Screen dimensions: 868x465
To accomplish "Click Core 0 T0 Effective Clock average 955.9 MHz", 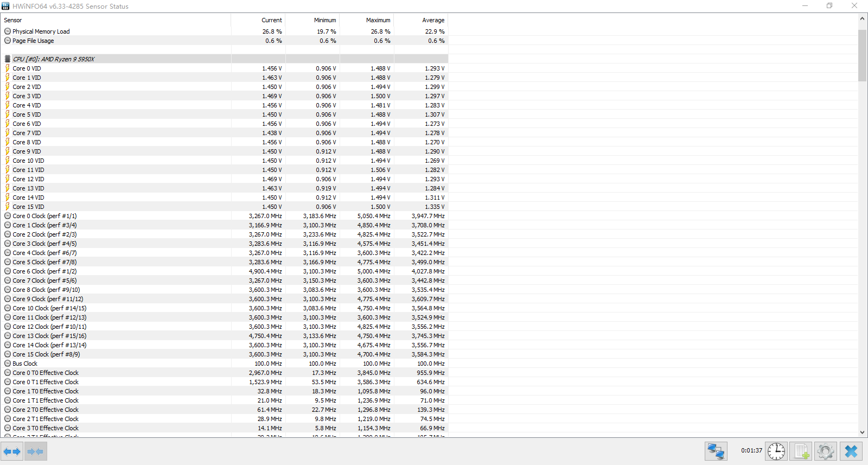I will pos(431,373).
